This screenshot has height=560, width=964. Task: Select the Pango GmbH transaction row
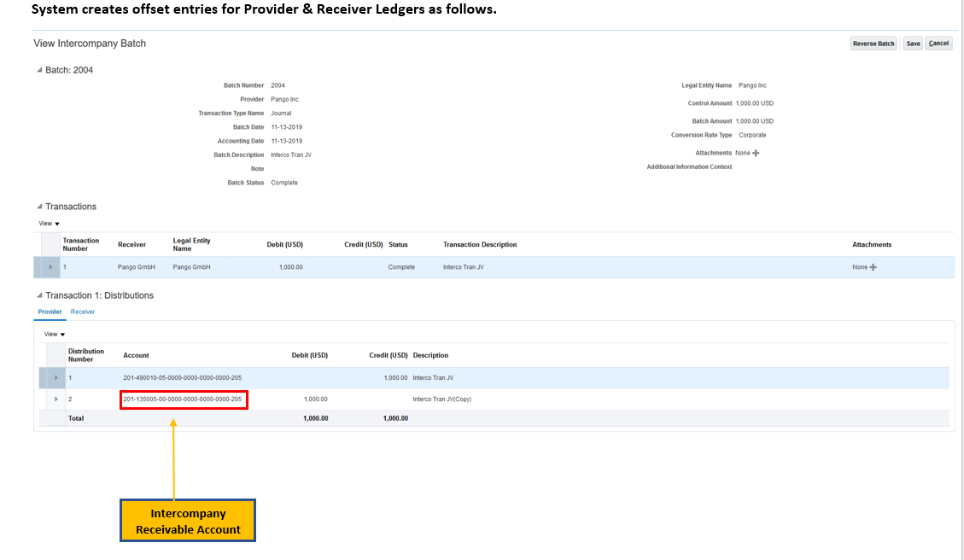(x=137, y=267)
